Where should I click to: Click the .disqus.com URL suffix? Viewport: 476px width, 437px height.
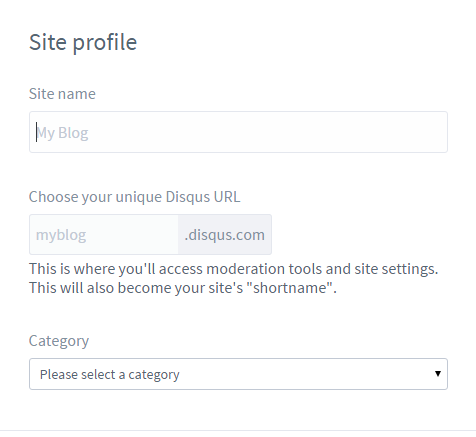tap(225, 235)
